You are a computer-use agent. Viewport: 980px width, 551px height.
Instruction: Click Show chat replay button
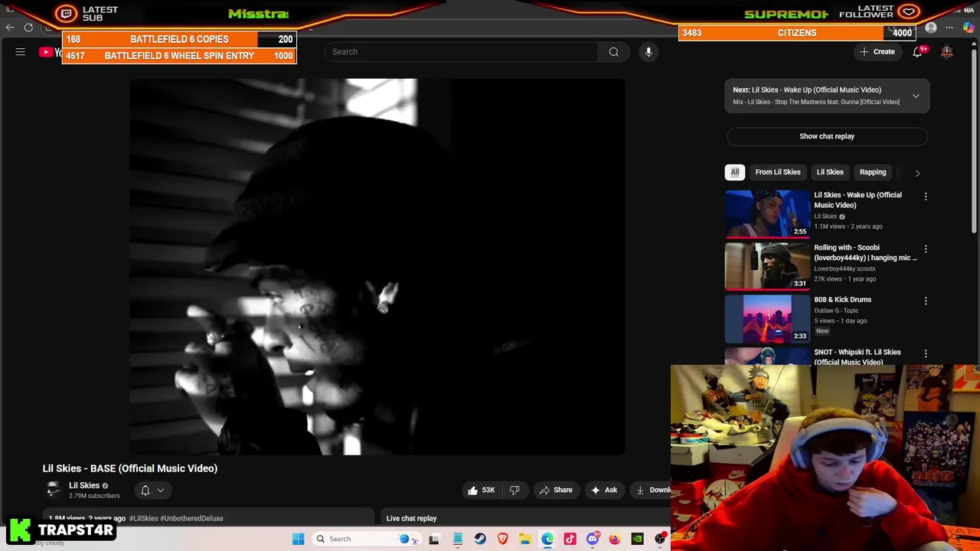point(827,136)
